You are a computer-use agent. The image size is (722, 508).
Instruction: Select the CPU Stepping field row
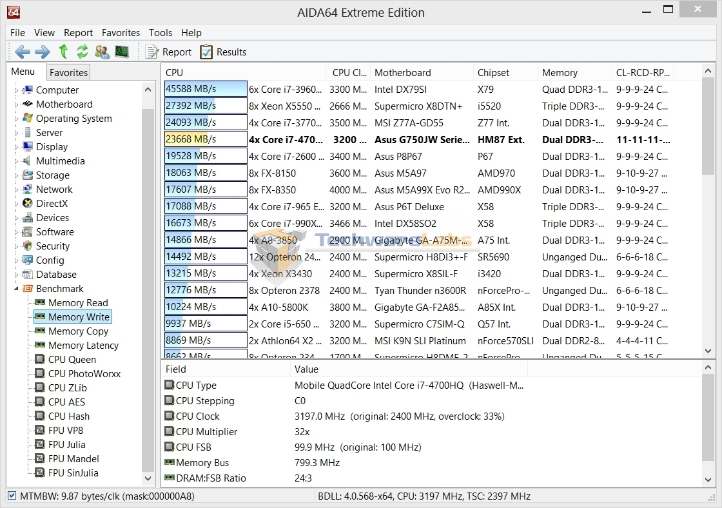[x=345, y=401]
